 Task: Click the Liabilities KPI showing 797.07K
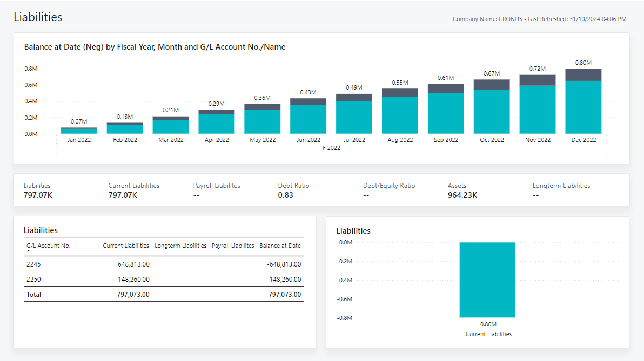click(37, 190)
